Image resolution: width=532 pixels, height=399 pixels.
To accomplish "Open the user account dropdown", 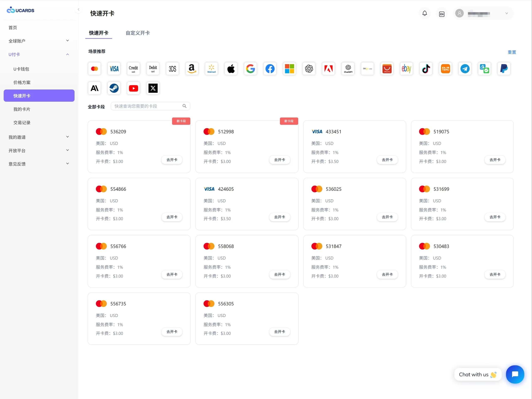I will [483, 13].
